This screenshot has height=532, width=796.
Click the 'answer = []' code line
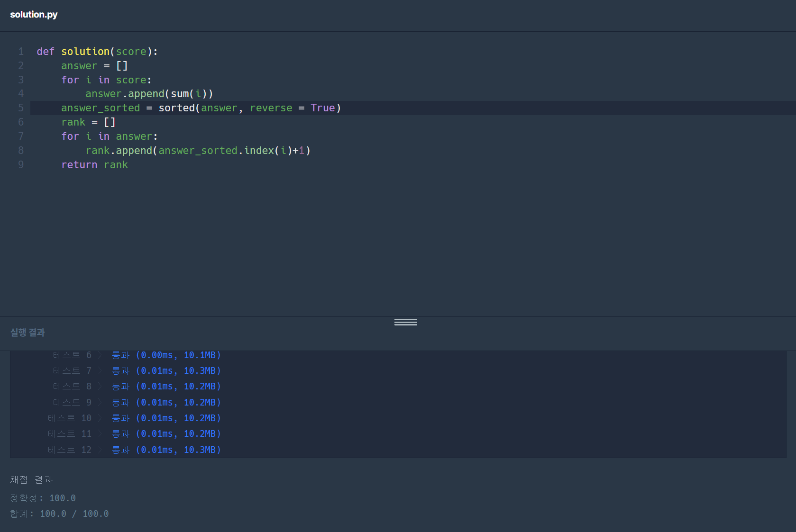point(94,66)
